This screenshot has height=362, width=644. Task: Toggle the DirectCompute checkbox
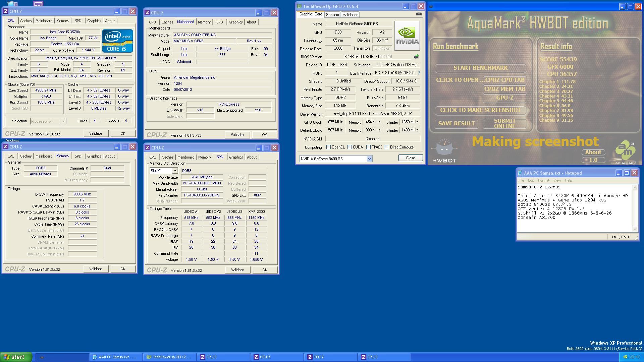coord(387,147)
